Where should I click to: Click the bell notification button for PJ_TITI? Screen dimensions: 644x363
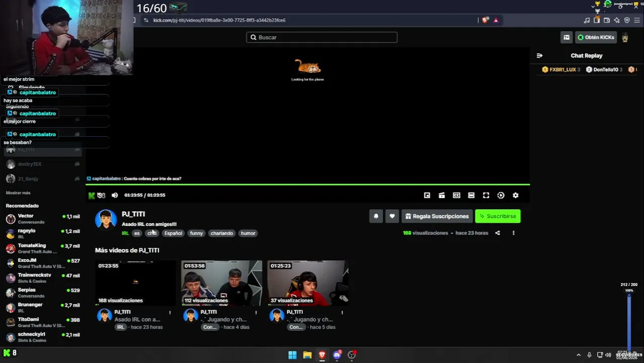tap(376, 216)
